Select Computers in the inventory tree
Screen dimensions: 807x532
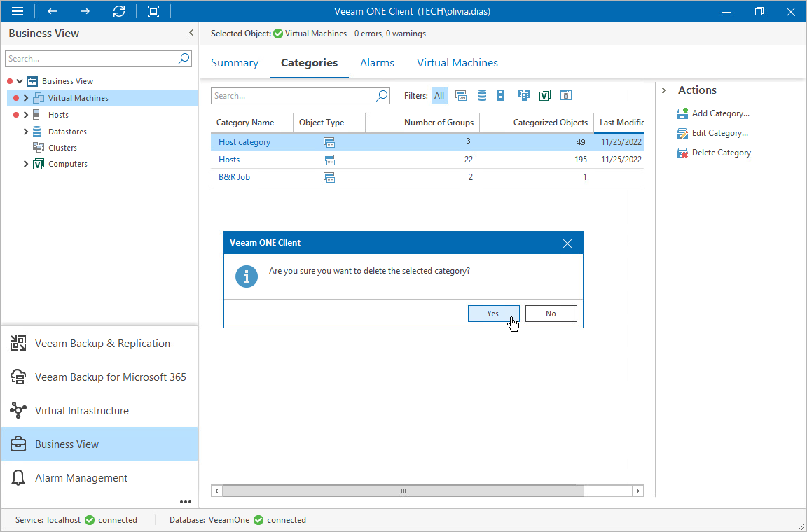coord(67,164)
